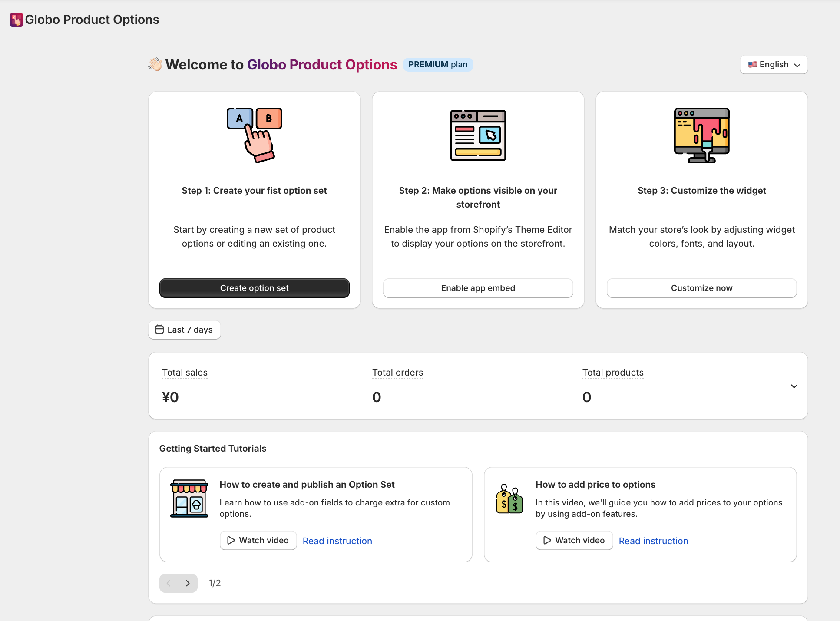Click the price tags icon in tutorials
840x621 pixels.
[x=509, y=499]
